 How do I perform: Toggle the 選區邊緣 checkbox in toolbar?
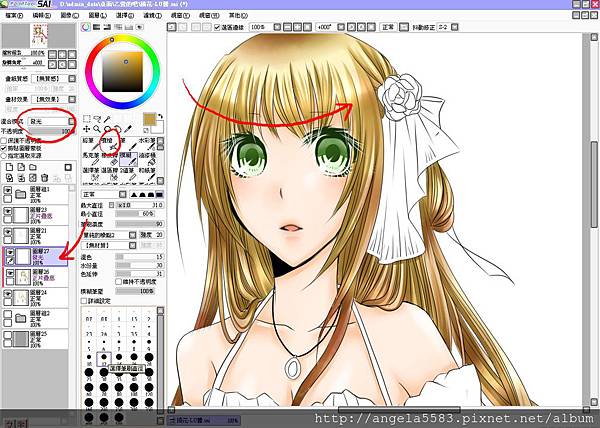[x=217, y=27]
